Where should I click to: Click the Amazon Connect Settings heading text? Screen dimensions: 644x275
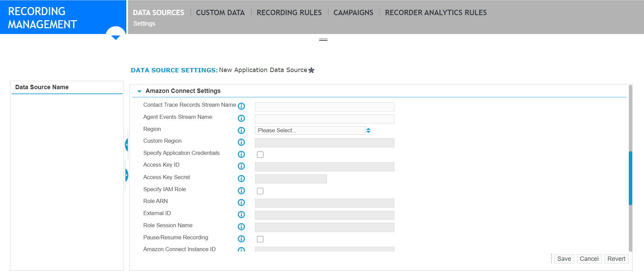pos(183,91)
